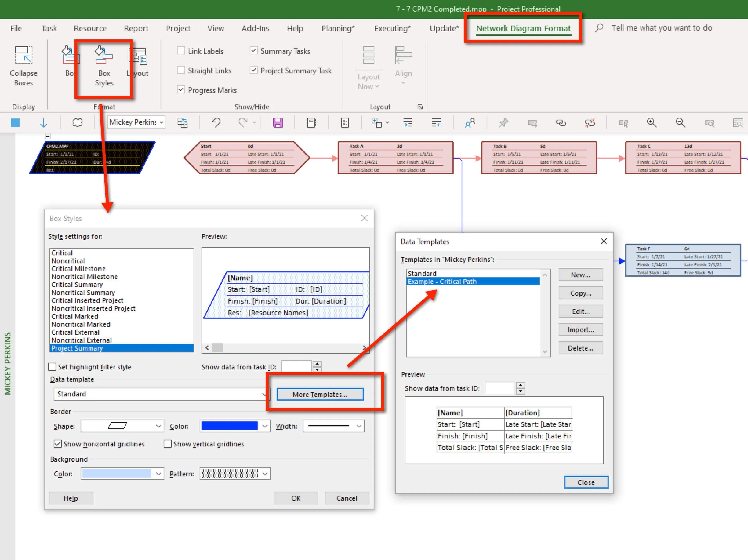Viewport: 748px width, 560px height.
Task: Collapse the project summary box expander
Action: pyautogui.click(x=48, y=136)
